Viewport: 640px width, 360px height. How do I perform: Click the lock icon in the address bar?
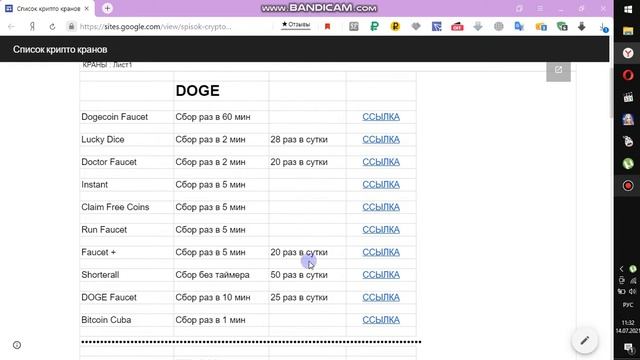tap(71, 27)
